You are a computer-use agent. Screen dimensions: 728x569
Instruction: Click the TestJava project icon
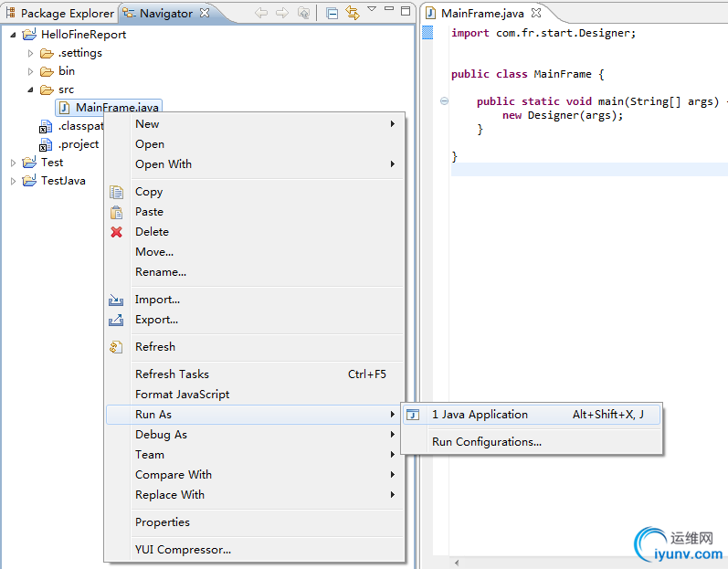coord(29,181)
